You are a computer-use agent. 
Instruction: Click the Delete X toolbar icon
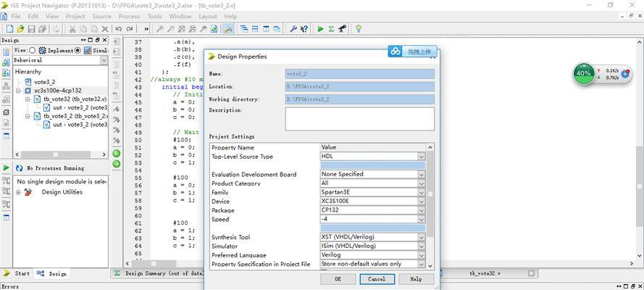(x=105, y=29)
